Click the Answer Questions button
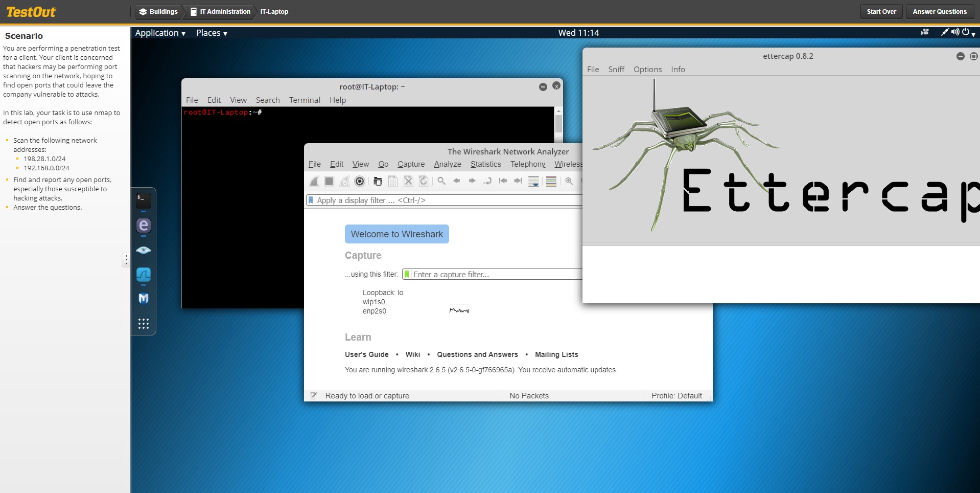This screenshot has height=493, width=980. (x=939, y=11)
